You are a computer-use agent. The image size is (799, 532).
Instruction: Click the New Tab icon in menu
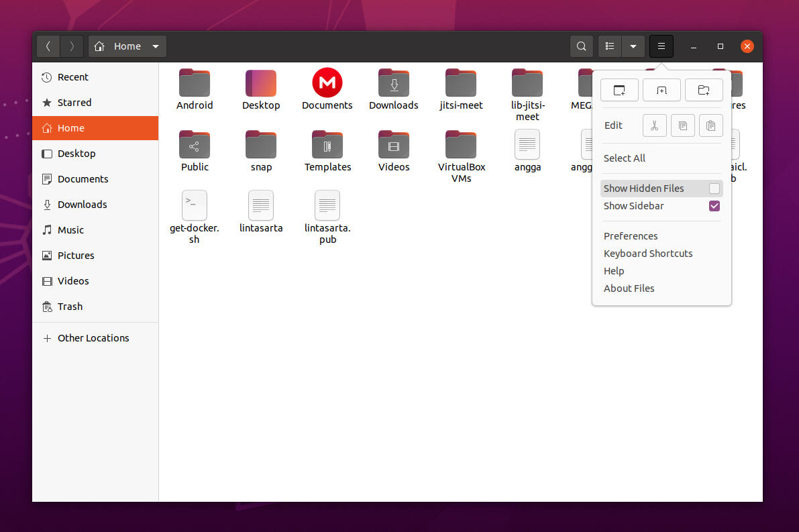pyautogui.click(x=661, y=90)
